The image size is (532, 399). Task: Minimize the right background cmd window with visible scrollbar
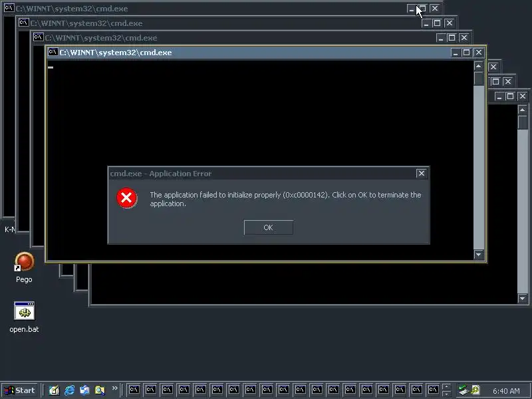pyautogui.click(x=499, y=96)
